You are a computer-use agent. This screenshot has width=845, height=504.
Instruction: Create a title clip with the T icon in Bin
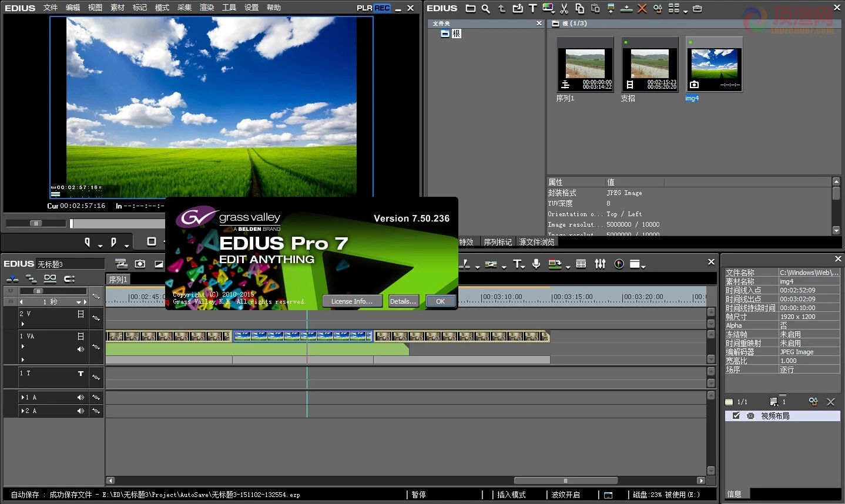532,8
